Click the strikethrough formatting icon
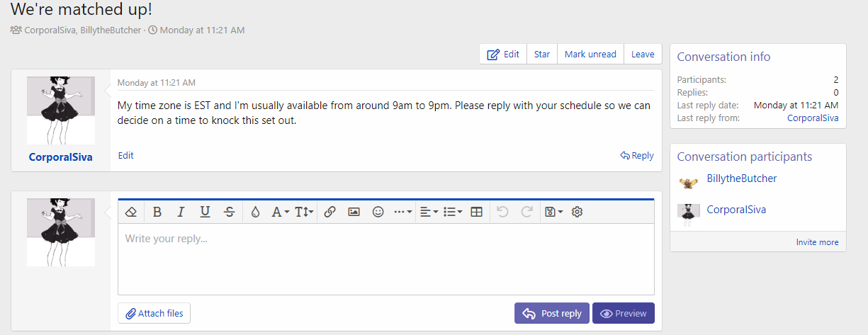This screenshot has height=335, width=868. tap(229, 212)
